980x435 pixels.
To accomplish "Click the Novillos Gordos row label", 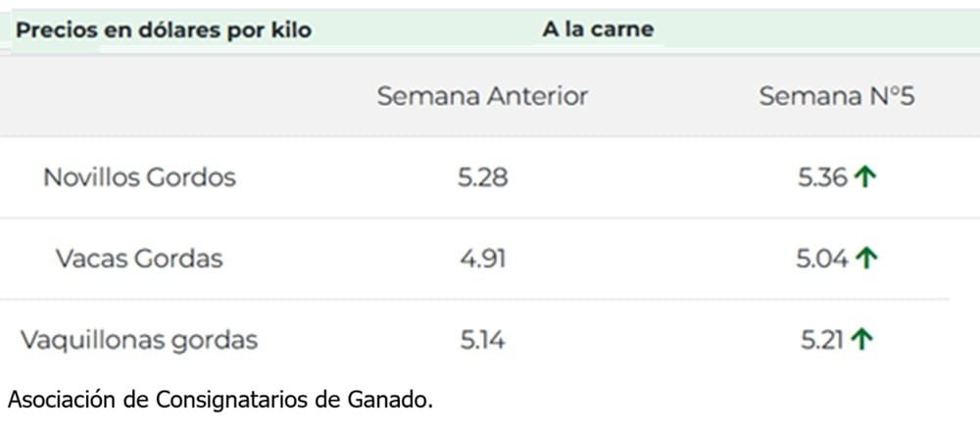I will tap(139, 177).
